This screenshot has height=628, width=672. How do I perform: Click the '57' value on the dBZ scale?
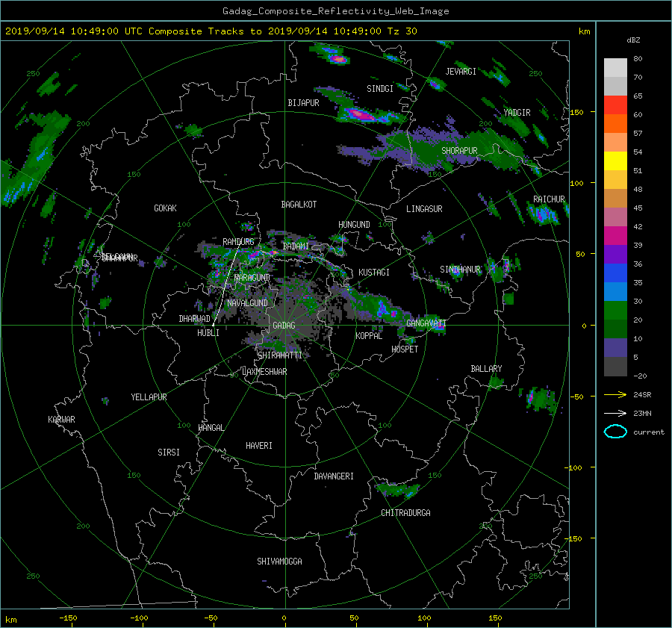638,134
